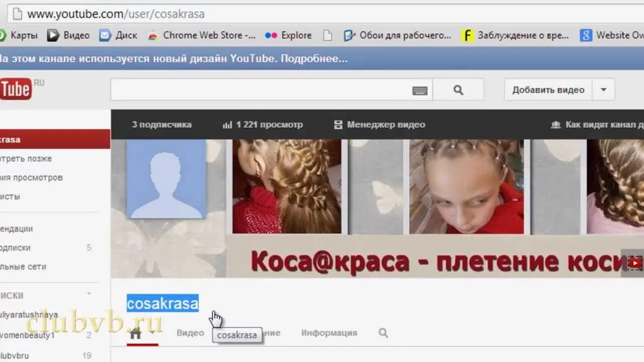The height and width of the screenshot is (362, 644).
Task: Open Плейлисты in sidebar
Action: [10, 197]
